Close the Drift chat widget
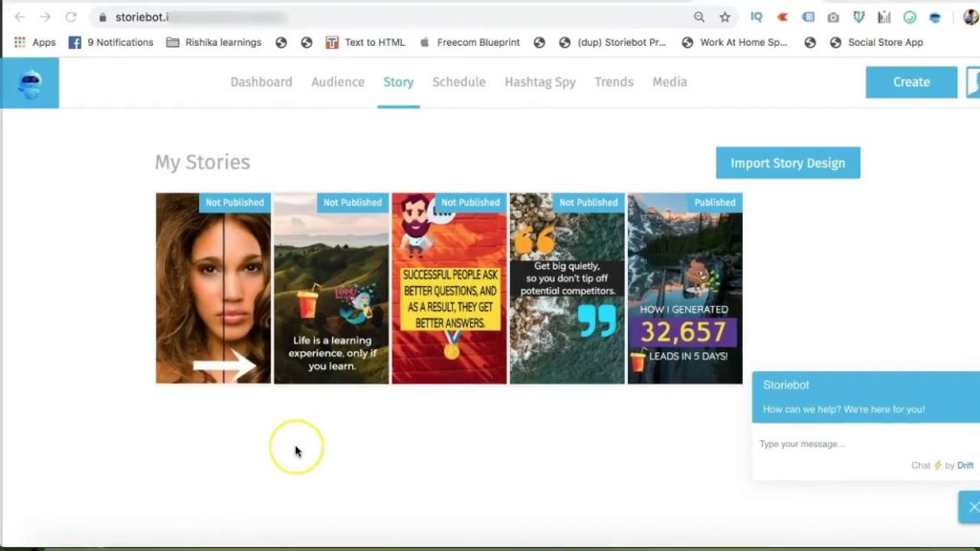The width and height of the screenshot is (980, 551). 971,507
